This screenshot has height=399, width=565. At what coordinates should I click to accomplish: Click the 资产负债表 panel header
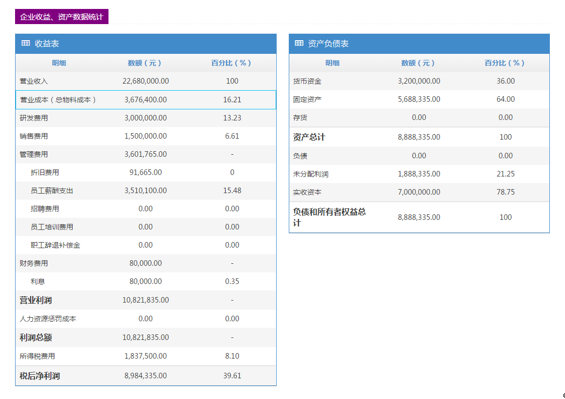coord(419,44)
